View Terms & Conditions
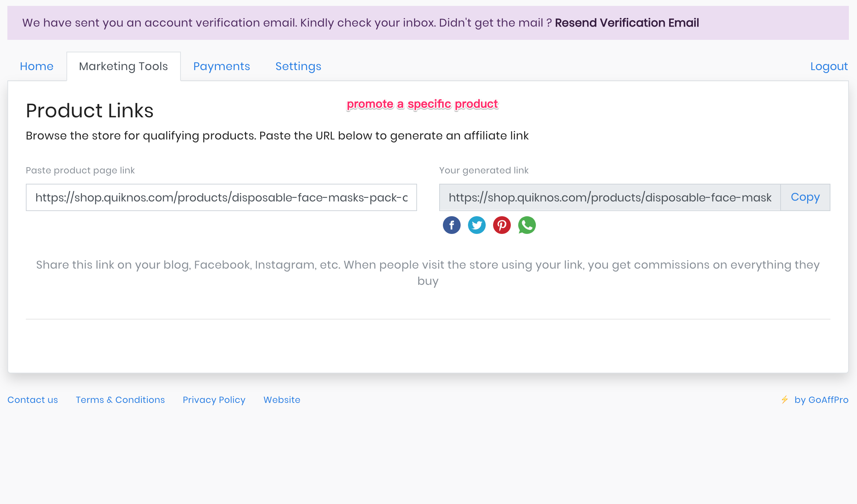Image resolution: width=857 pixels, height=504 pixels. (120, 400)
